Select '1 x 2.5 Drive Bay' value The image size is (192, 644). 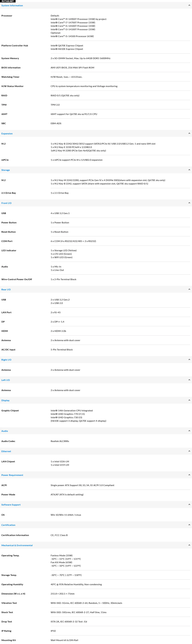tap(60, 193)
